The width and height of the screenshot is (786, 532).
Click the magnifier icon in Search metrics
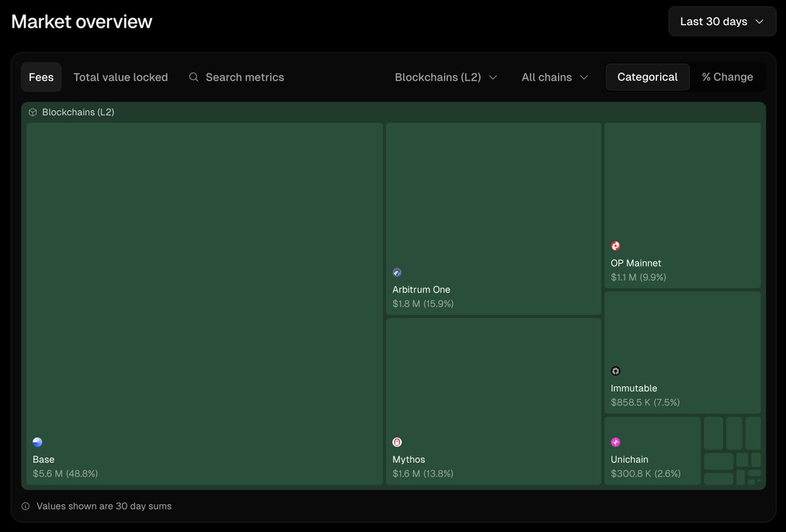(x=194, y=77)
